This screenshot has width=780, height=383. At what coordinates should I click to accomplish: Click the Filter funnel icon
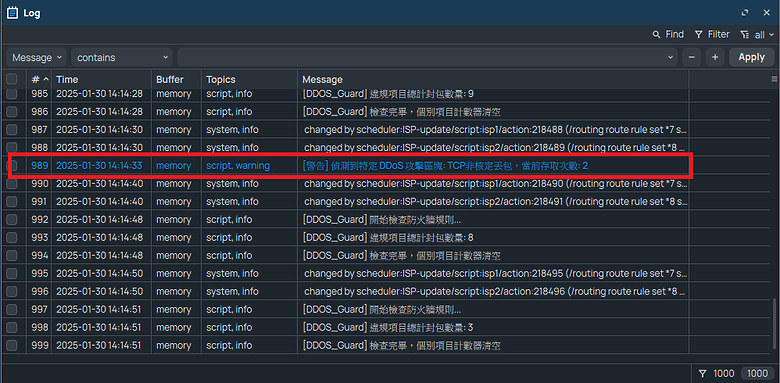pyautogui.click(x=699, y=35)
